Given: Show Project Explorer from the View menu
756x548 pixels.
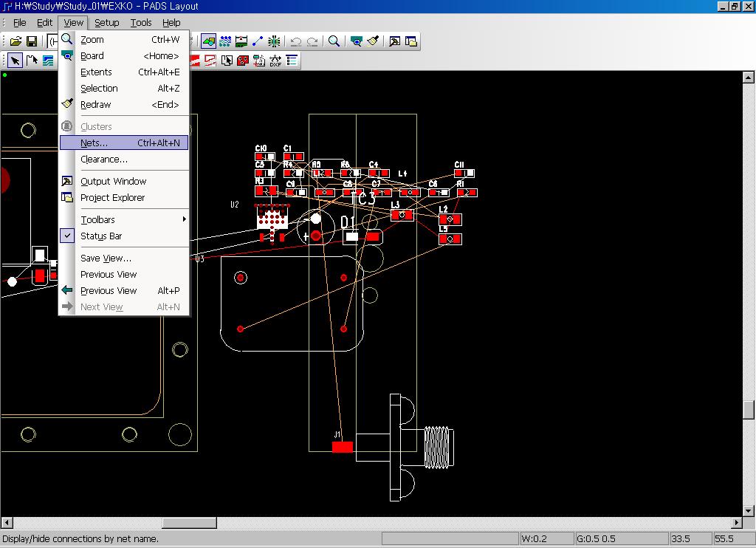Looking at the screenshot, I should (x=124, y=198).
